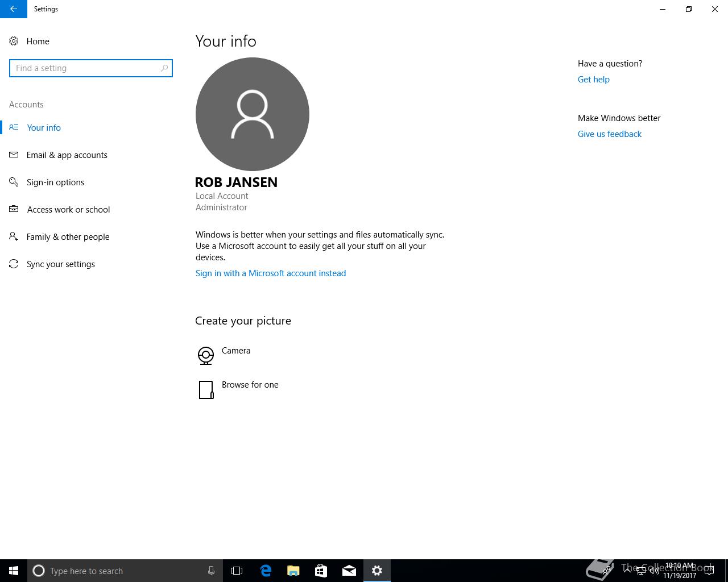This screenshot has width=728, height=582.
Task: Open Access work or school
Action: pos(68,210)
